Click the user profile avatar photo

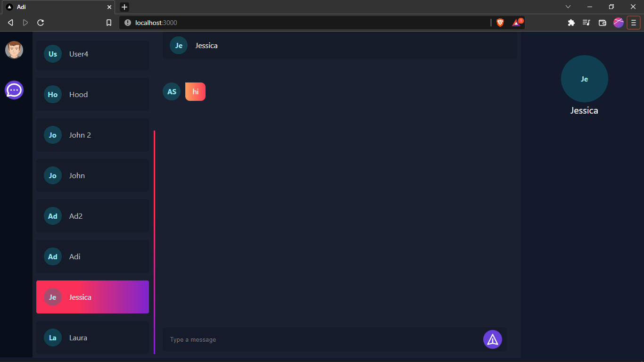pyautogui.click(x=14, y=50)
